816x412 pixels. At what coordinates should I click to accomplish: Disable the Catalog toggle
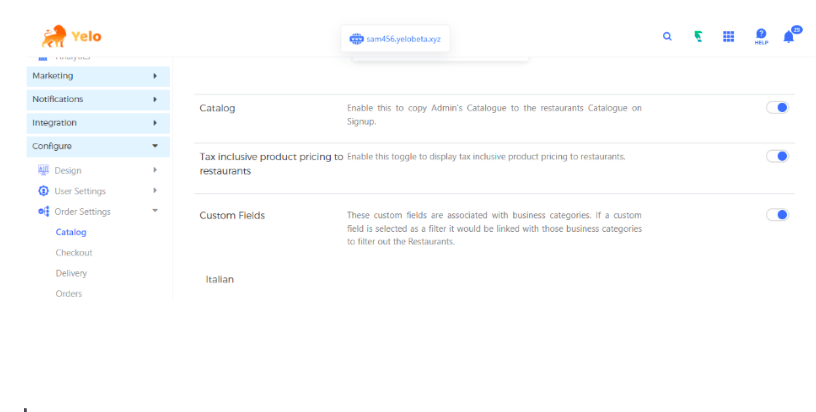(777, 108)
